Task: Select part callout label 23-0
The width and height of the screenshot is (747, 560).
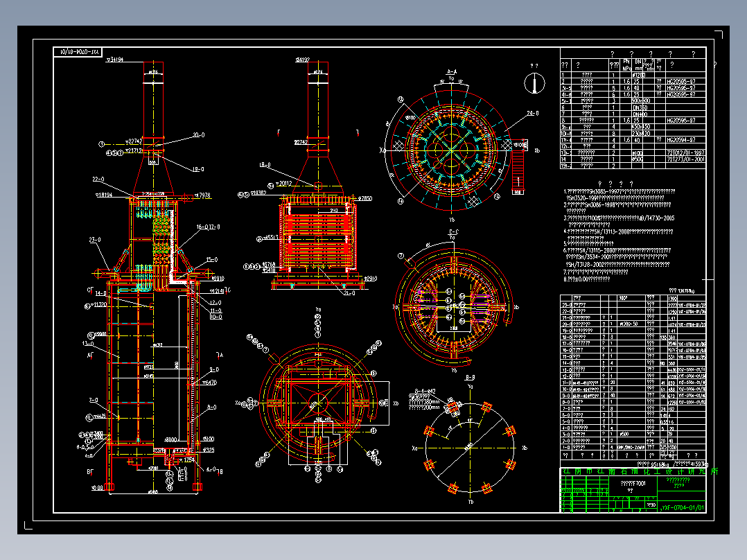Action: [x=95, y=240]
